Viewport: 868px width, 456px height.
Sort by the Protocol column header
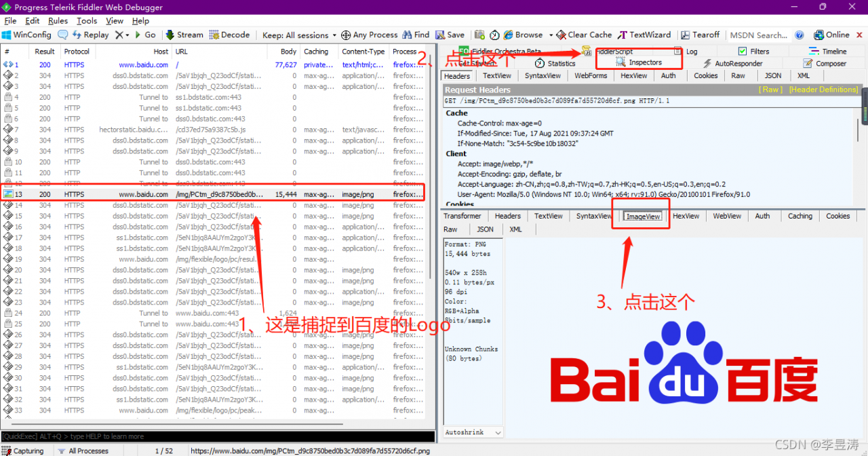point(77,52)
